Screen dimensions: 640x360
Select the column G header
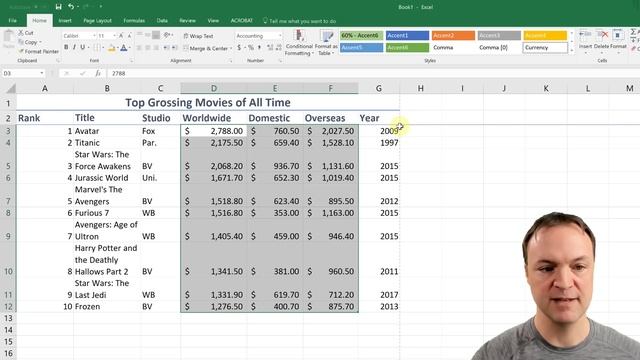point(379,88)
